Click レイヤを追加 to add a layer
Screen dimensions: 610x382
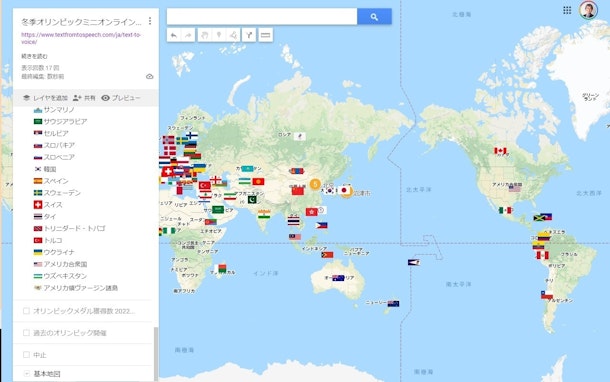click(x=46, y=98)
